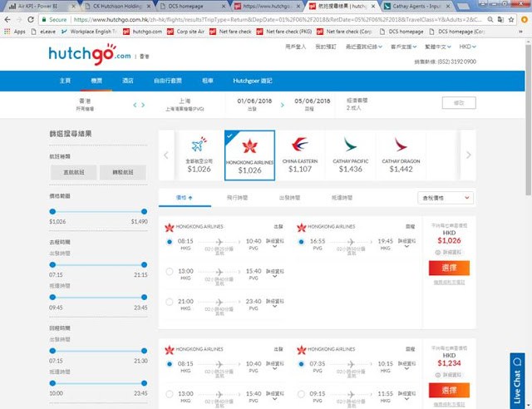This screenshot has width=532, height=409.
Task: Click the translate icon in the address bar
Action: [x=500, y=20]
